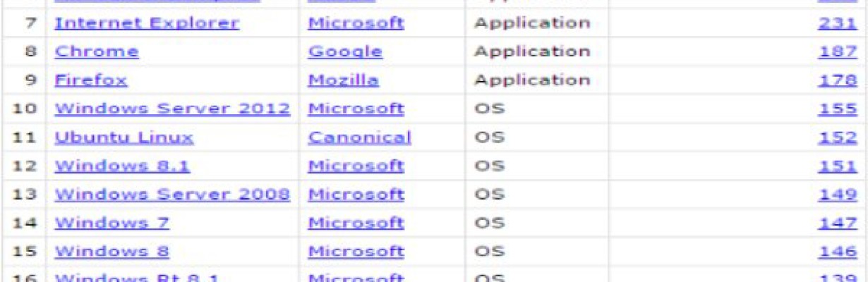Open Microsoft vendor link in Windows 7 row
Screen dimensions: 868x282
pos(356,223)
